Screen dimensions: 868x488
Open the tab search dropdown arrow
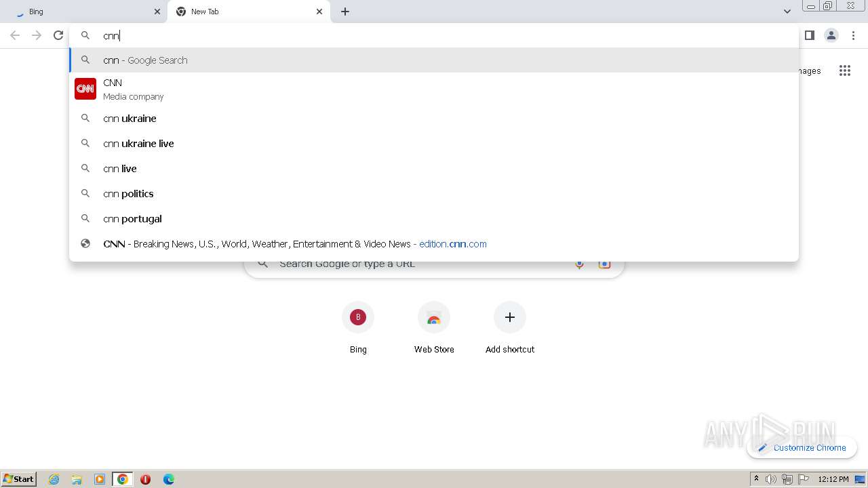pyautogui.click(x=787, y=12)
